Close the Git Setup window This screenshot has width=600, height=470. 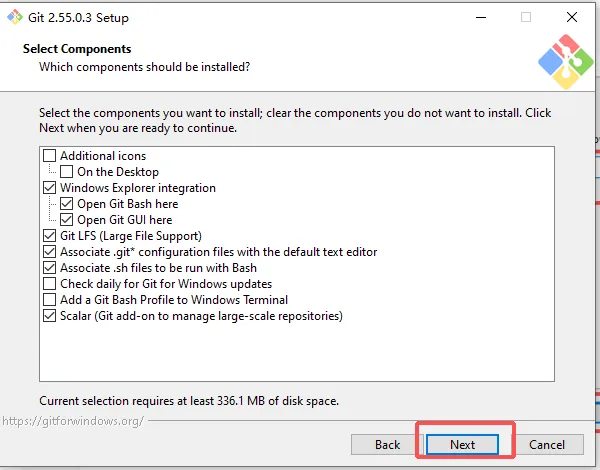572,17
